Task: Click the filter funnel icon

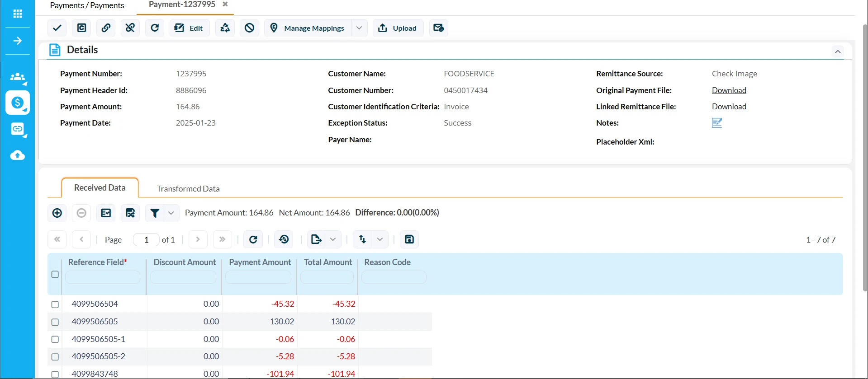Action: pyautogui.click(x=155, y=213)
